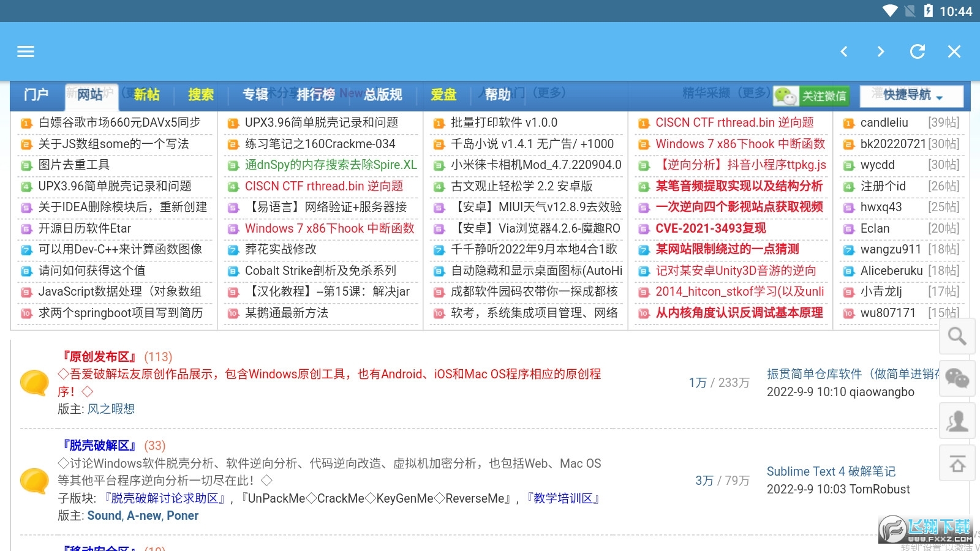Screen dimensions: 980x551
Task: Open sub-forum 『脱壳破解讨论求助区』
Action: tap(164, 498)
